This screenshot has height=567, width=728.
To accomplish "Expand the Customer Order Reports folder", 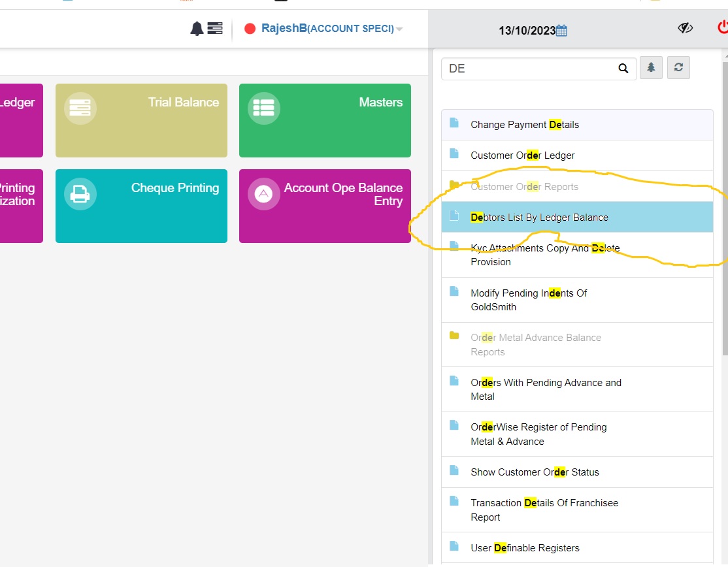I will point(577,187).
